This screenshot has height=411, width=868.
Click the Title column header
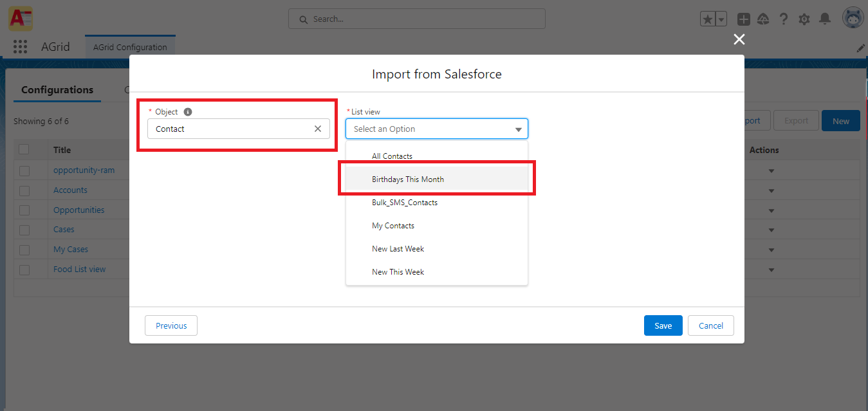tap(62, 150)
